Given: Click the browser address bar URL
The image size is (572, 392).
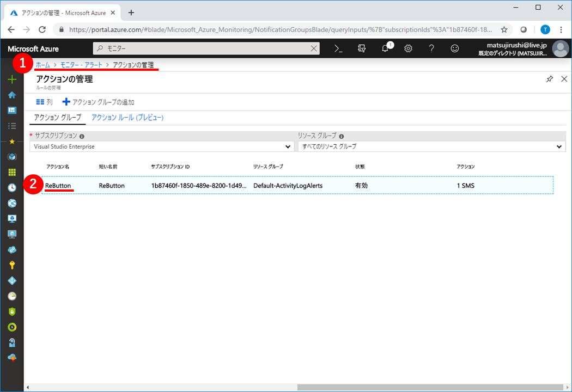Looking at the screenshot, I should click(x=280, y=29).
